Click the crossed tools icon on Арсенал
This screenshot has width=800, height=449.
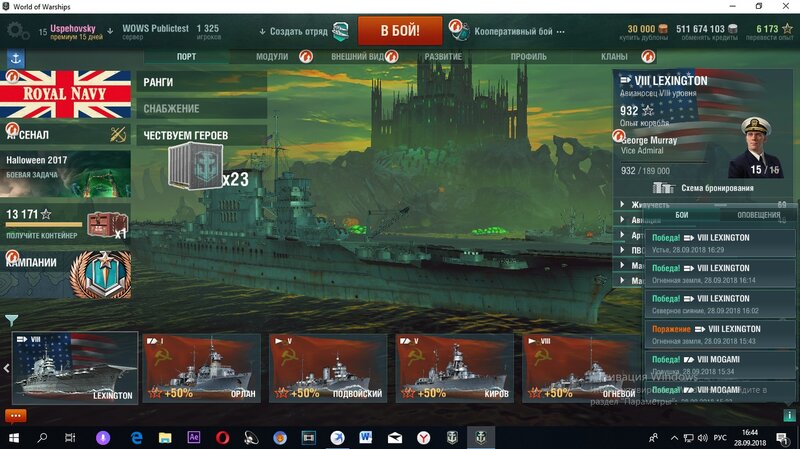(118, 135)
